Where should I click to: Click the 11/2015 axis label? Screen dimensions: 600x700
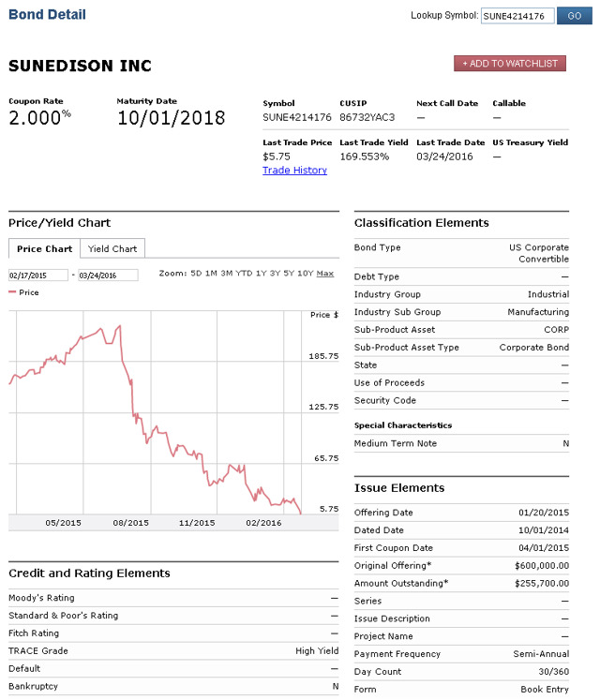197,522
